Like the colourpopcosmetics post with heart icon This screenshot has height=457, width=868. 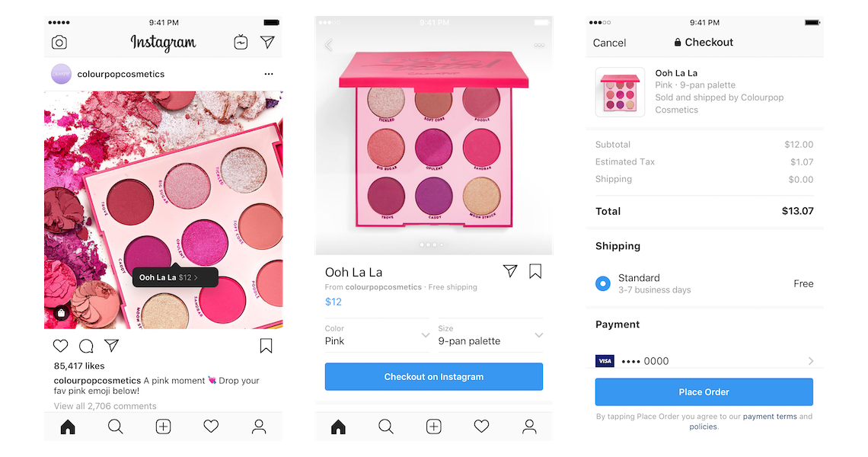(60, 347)
